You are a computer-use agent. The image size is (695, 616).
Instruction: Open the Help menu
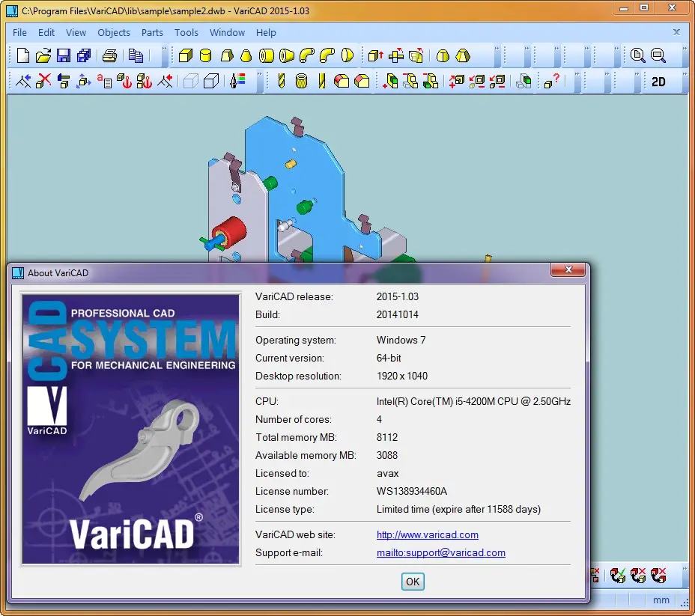coord(266,32)
